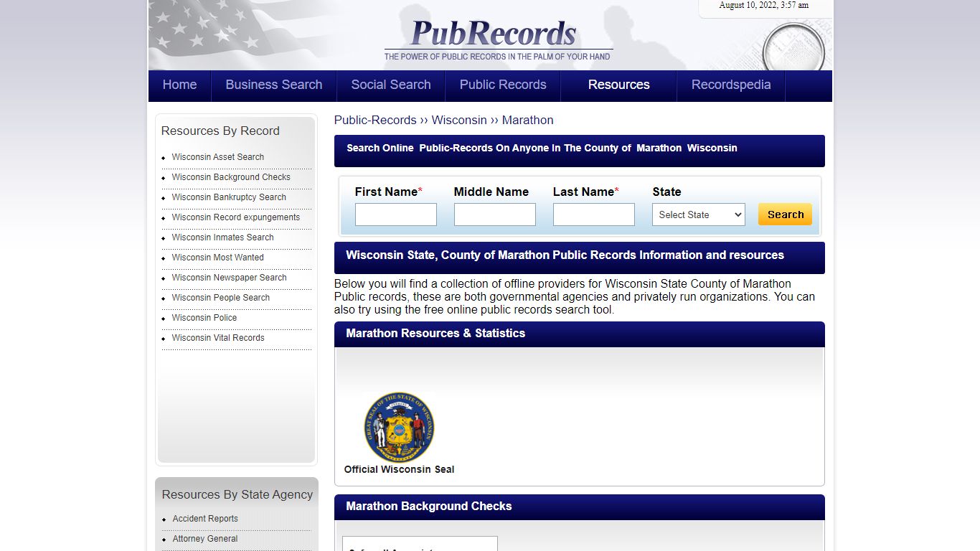Click the Official Wisconsin Seal caption

click(x=399, y=469)
